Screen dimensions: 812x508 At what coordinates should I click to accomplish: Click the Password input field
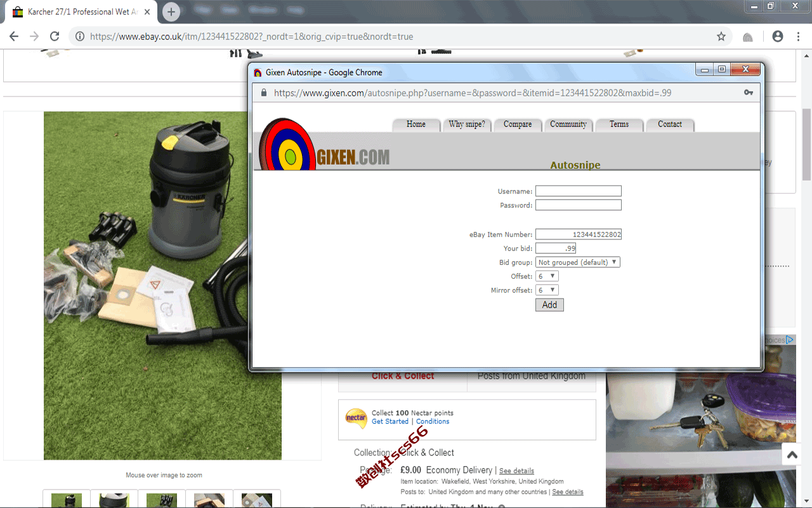click(x=579, y=205)
